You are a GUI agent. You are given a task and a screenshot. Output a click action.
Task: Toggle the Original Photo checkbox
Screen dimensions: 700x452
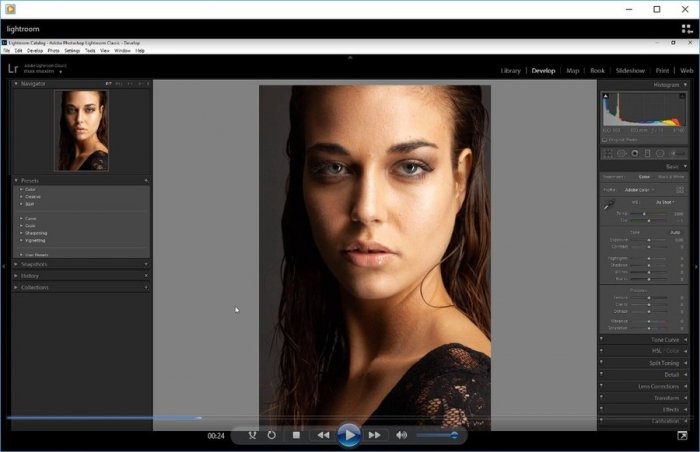point(604,140)
